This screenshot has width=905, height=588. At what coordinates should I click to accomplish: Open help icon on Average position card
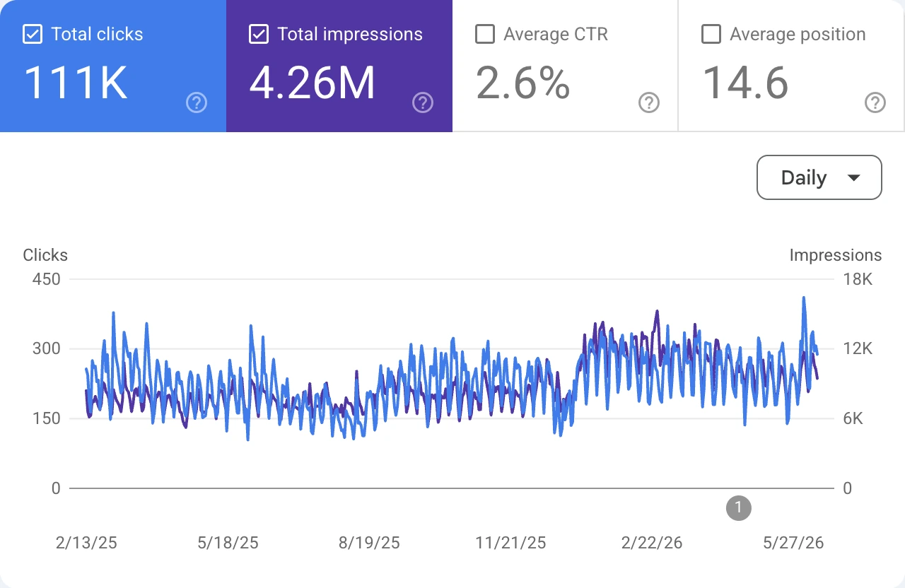(x=875, y=103)
